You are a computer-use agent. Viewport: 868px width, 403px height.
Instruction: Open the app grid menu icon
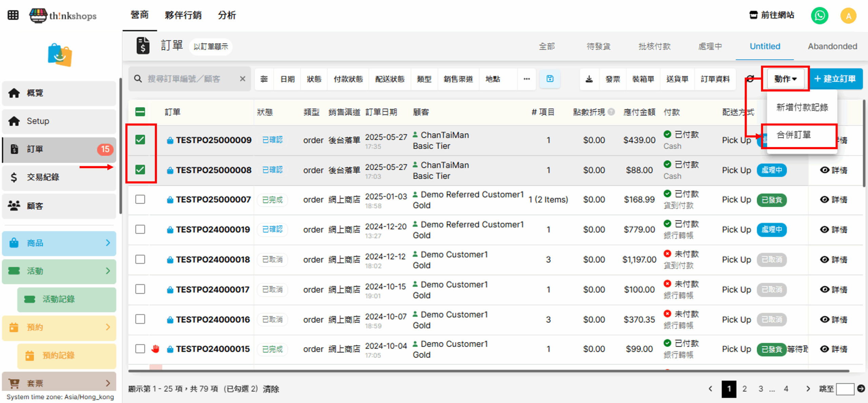click(13, 15)
